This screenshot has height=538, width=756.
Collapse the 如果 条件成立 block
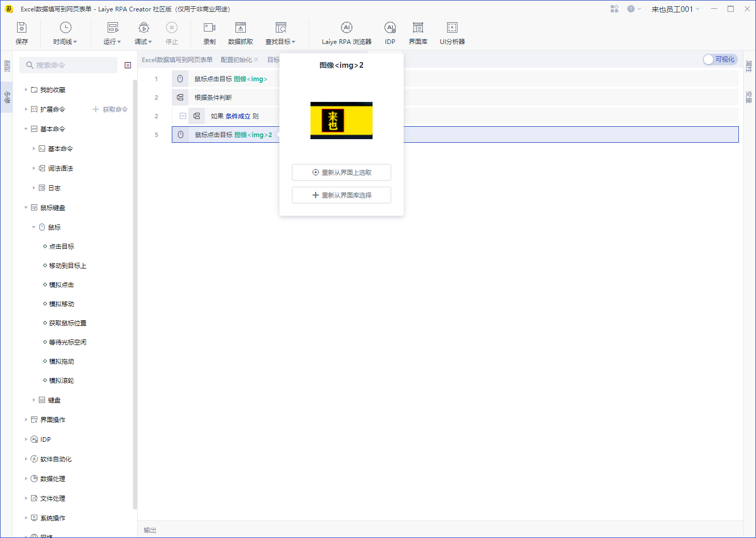[183, 116]
